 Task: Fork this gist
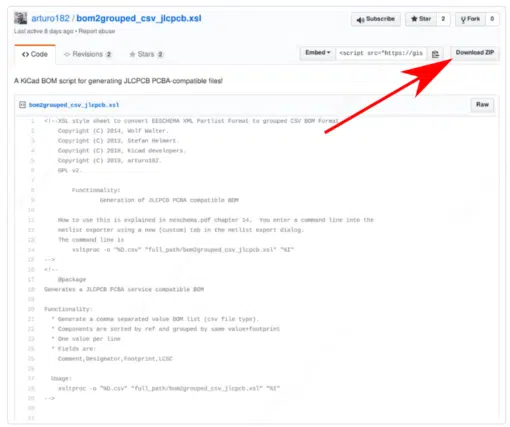[470, 19]
